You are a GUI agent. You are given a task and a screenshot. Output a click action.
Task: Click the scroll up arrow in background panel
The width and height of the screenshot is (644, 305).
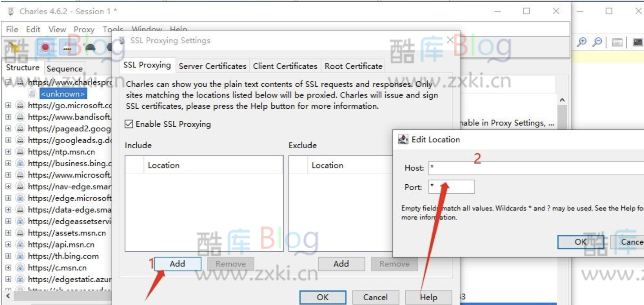pyautogui.click(x=562, y=100)
